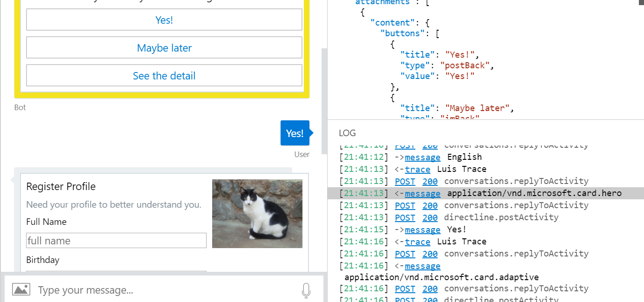Click the 'message Yes!' log entry link
644x302 pixels.
[422, 230]
